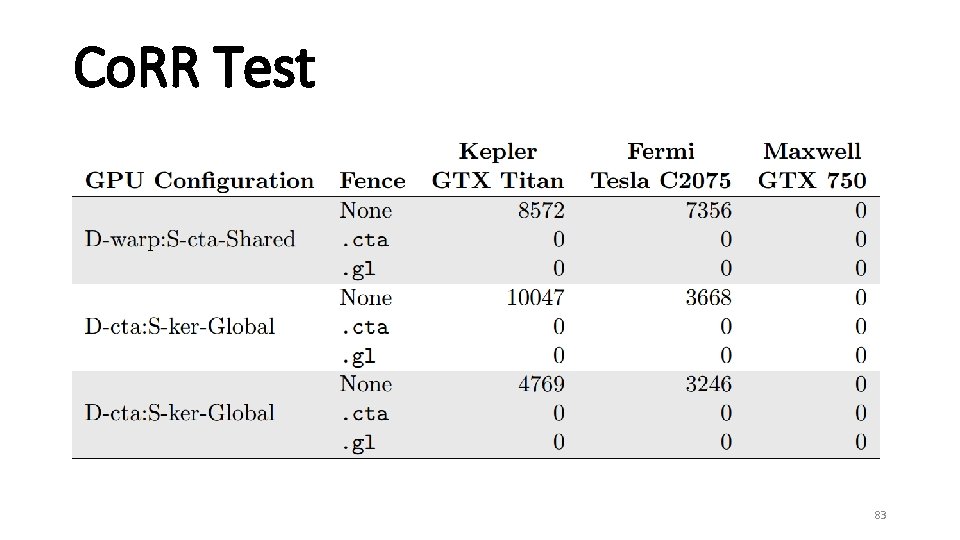Viewport: 960px width, 540px height.
Task: Click slide number 83
Action: [880, 515]
